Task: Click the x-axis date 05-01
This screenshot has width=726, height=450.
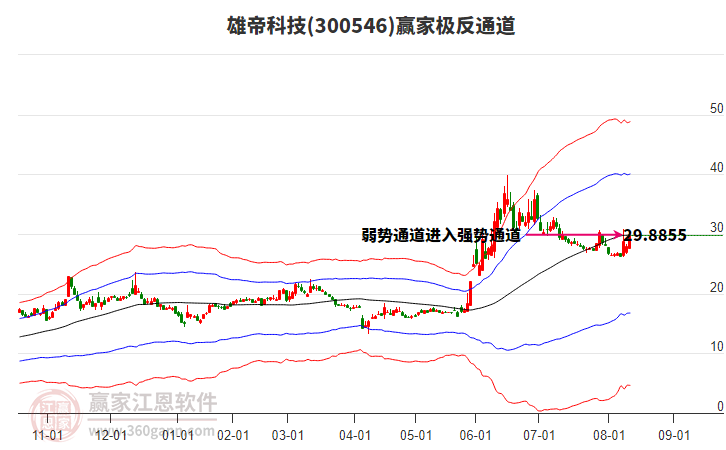Action: point(416,436)
